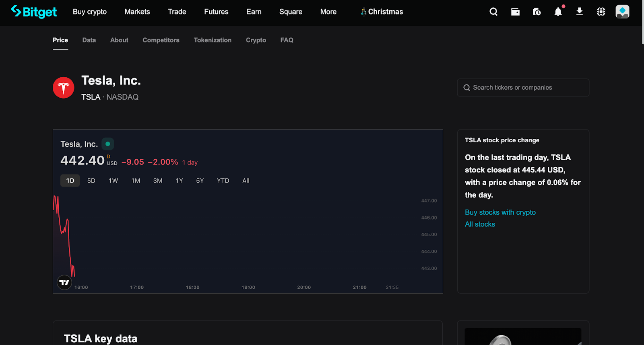This screenshot has height=345, width=644.
Task: Open the user profile avatar
Action: point(622,12)
